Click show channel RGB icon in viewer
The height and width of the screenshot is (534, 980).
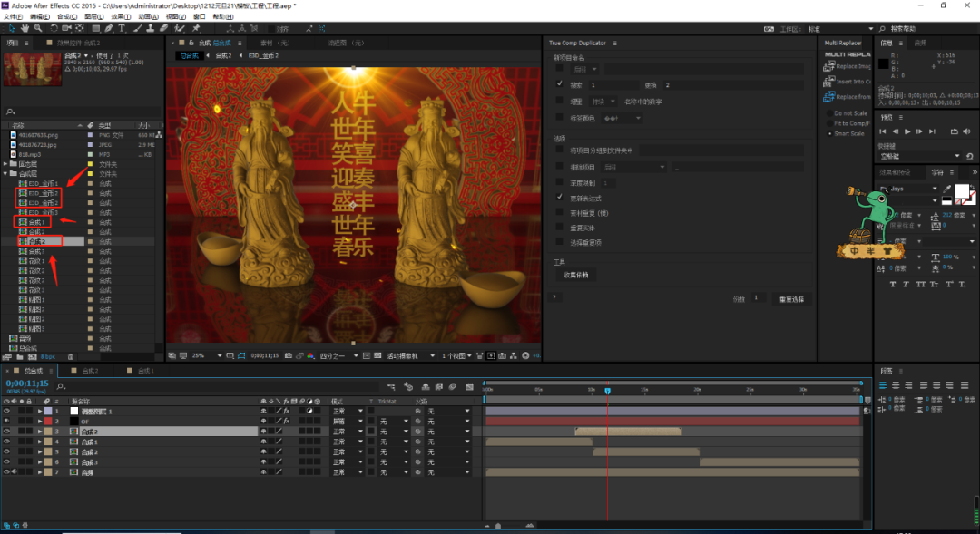click(x=310, y=356)
